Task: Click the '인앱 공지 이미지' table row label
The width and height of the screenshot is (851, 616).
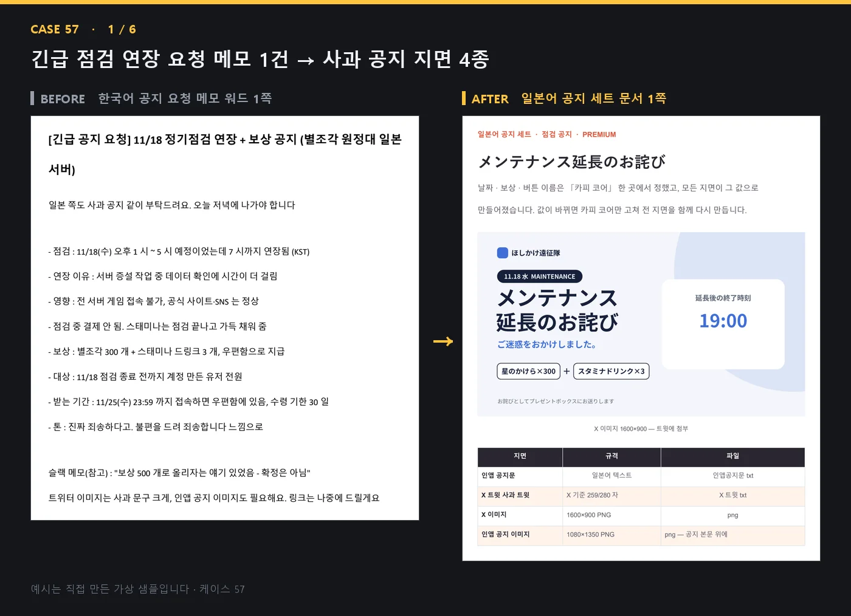Action: [505, 535]
